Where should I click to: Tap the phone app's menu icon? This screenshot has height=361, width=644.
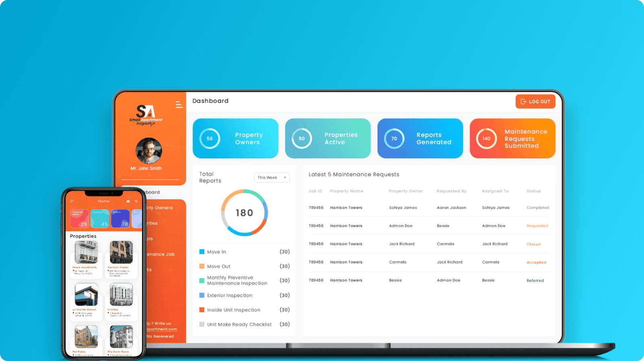(x=72, y=201)
